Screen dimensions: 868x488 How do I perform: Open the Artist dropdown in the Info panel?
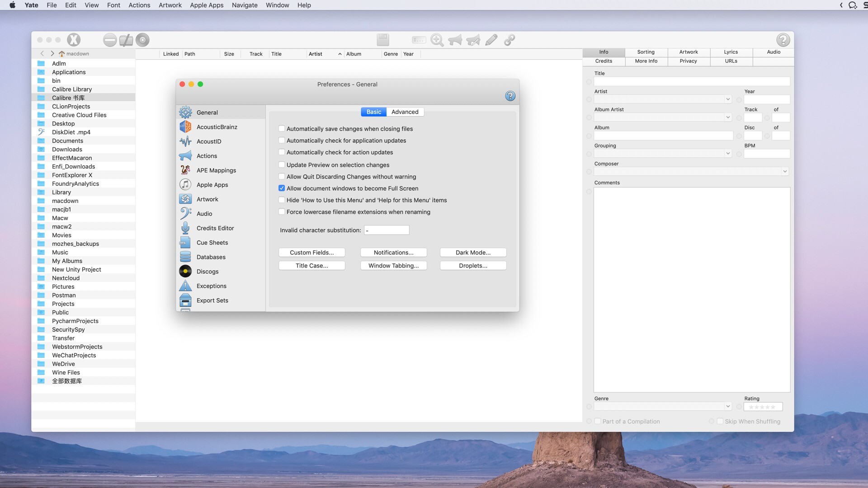point(727,99)
